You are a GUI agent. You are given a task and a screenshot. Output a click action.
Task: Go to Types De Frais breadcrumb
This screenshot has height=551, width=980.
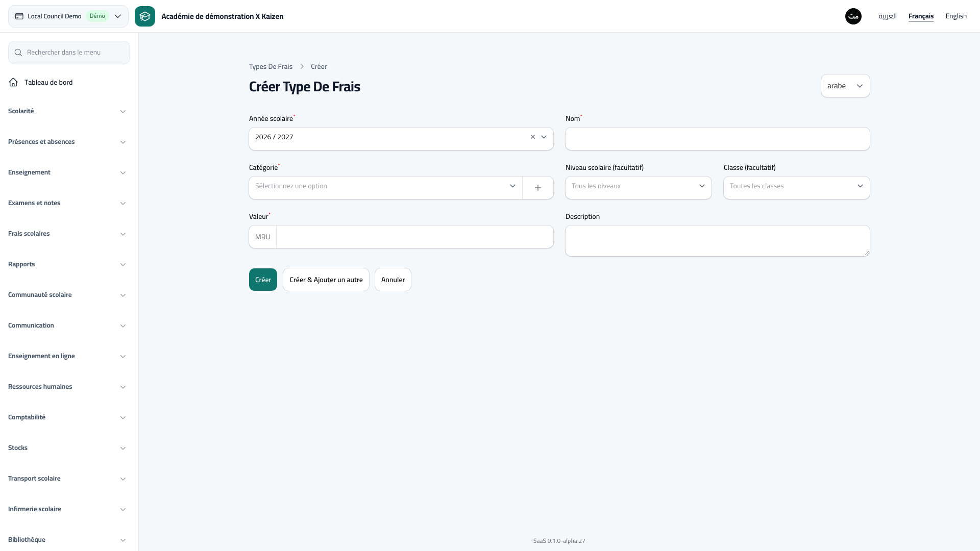coord(271,67)
